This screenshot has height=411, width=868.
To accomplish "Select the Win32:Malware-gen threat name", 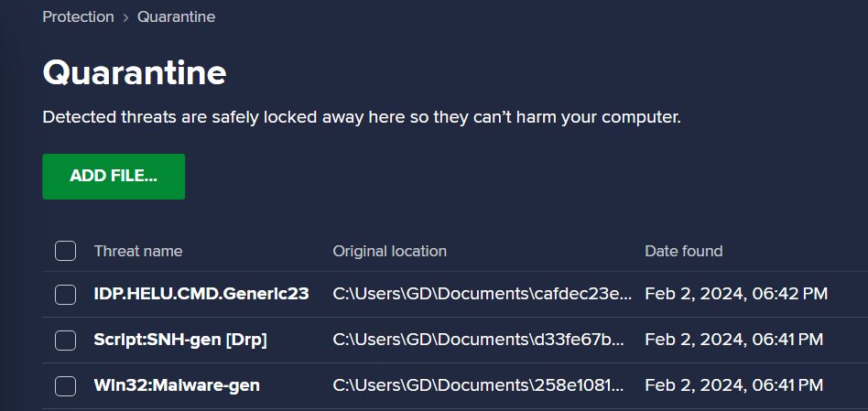I will click(177, 385).
